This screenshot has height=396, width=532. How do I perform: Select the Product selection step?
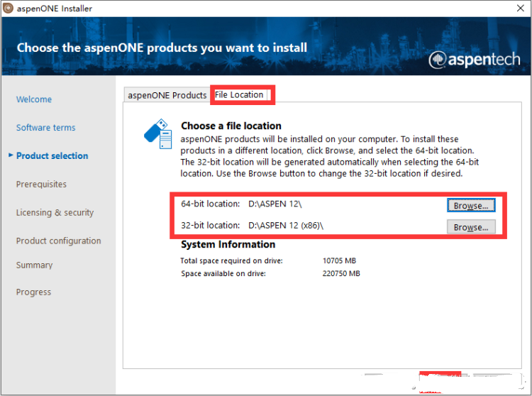[52, 155]
